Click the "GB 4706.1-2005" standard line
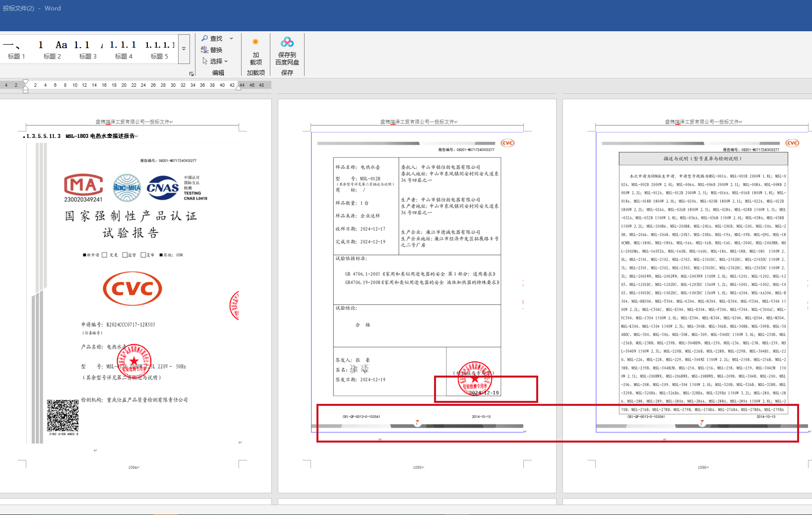812x515 pixels. pyautogui.click(x=420, y=274)
